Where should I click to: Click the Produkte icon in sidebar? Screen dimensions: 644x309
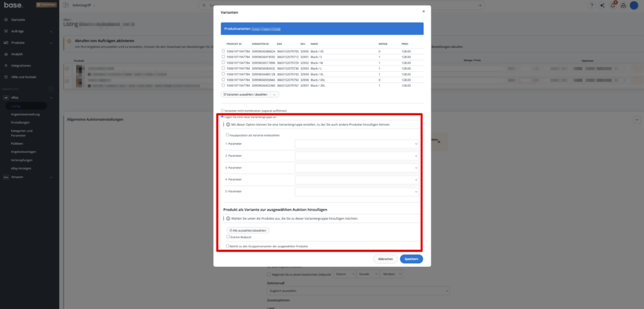click(6, 43)
